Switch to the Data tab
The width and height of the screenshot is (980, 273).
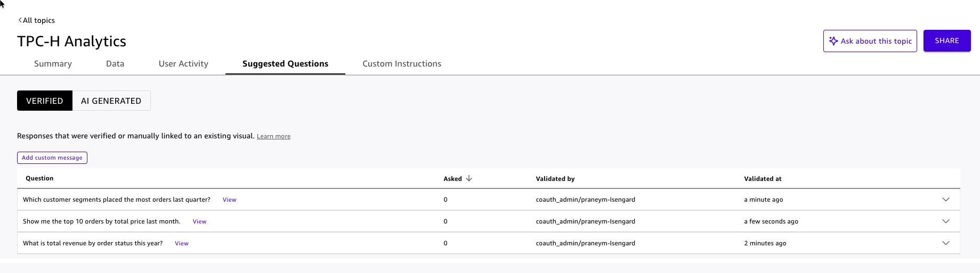coord(115,64)
